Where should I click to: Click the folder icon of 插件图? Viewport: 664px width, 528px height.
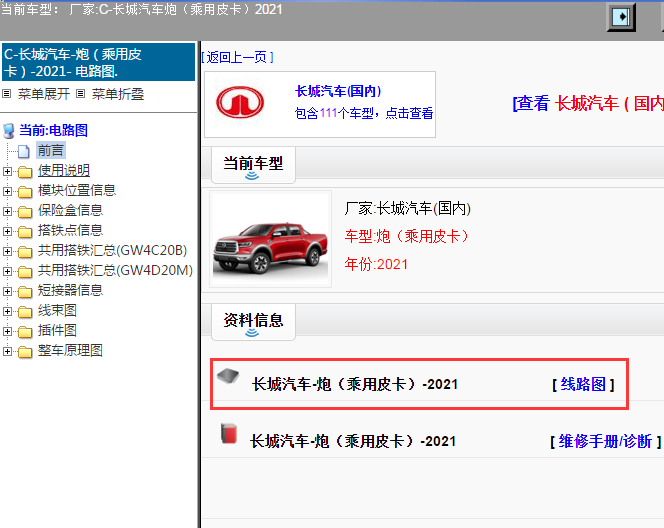point(25,332)
